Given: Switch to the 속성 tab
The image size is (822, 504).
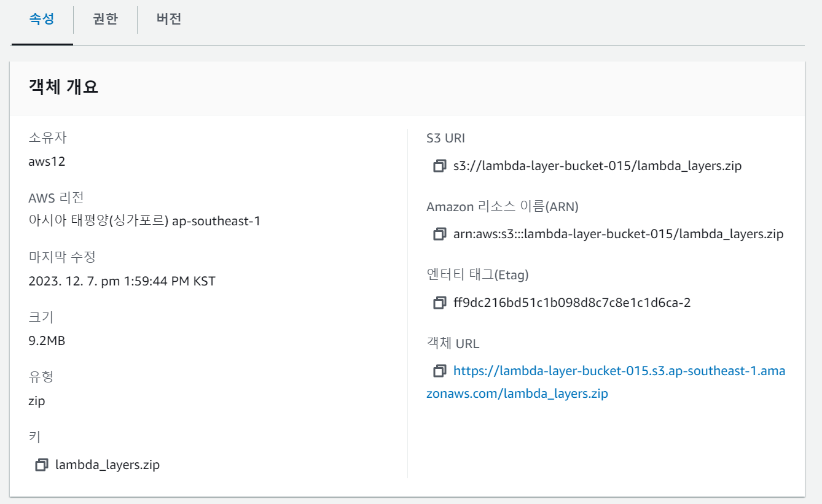Looking at the screenshot, I should [x=42, y=19].
